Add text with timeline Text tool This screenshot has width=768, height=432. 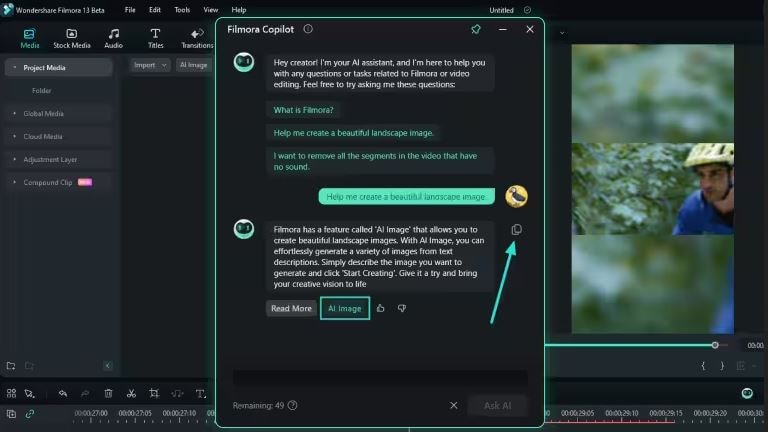200,393
